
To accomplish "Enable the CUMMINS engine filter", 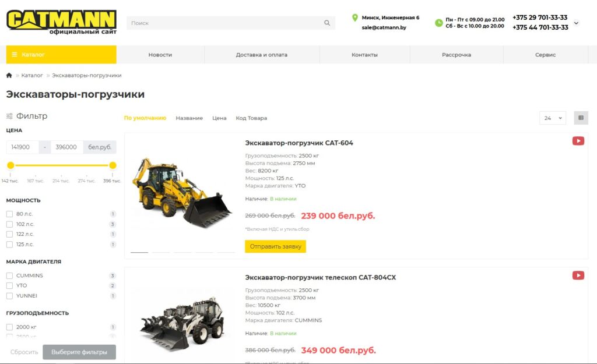I will coord(9,275).
